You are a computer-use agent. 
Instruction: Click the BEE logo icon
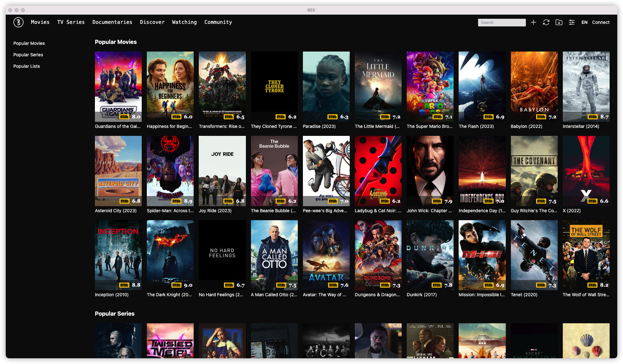click(x=18, y=22)
